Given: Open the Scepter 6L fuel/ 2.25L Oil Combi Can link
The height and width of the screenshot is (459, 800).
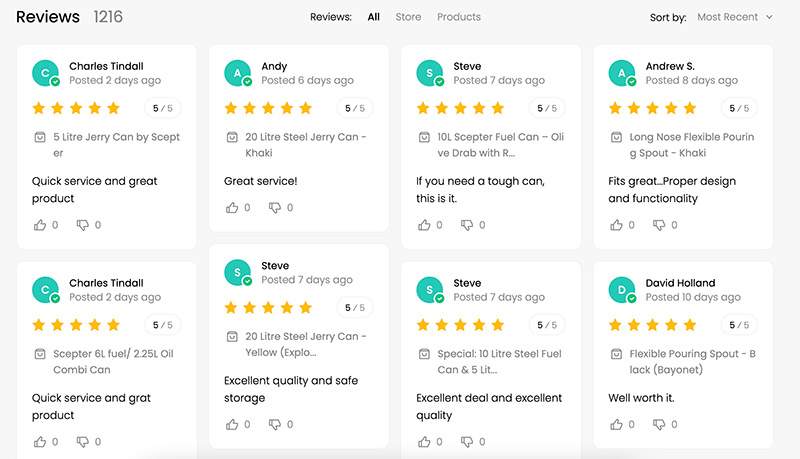Looking at the screenshot, I should click(113, 362).
